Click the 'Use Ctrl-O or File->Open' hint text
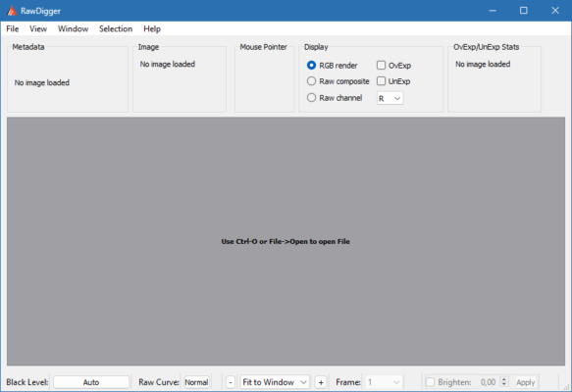Viewport: 572px width, 392px height. click(286, 241)
